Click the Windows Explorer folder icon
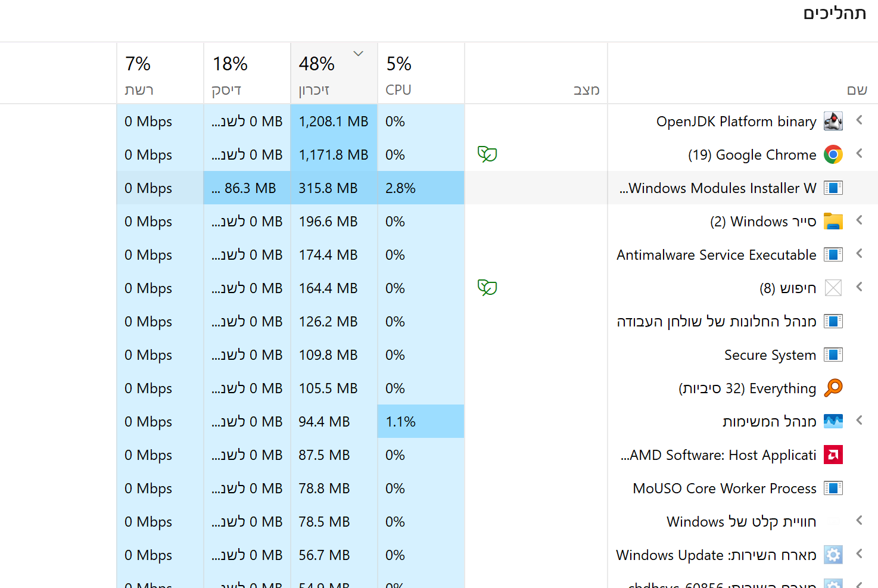 (833, 222)
